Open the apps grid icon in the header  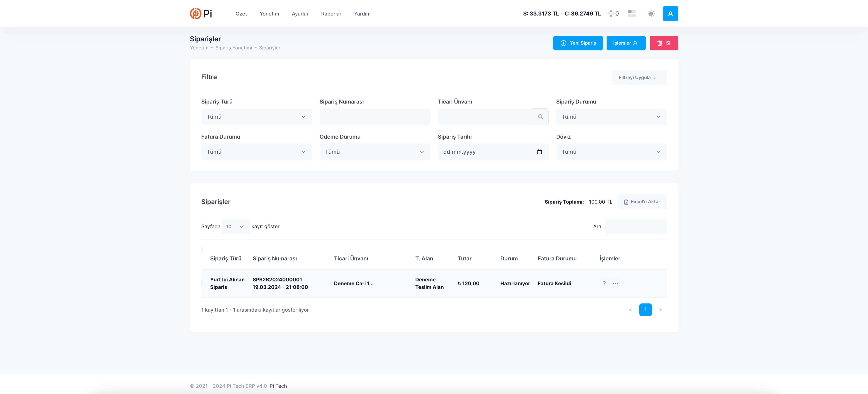(x=631, y=14)
